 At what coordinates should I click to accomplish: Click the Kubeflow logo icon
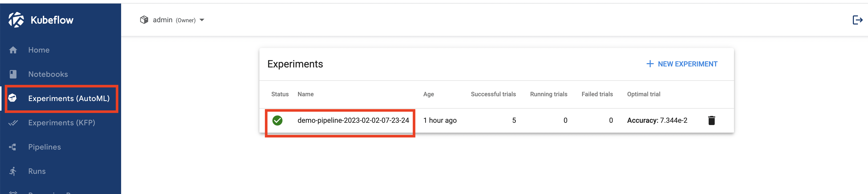(16, 20)
